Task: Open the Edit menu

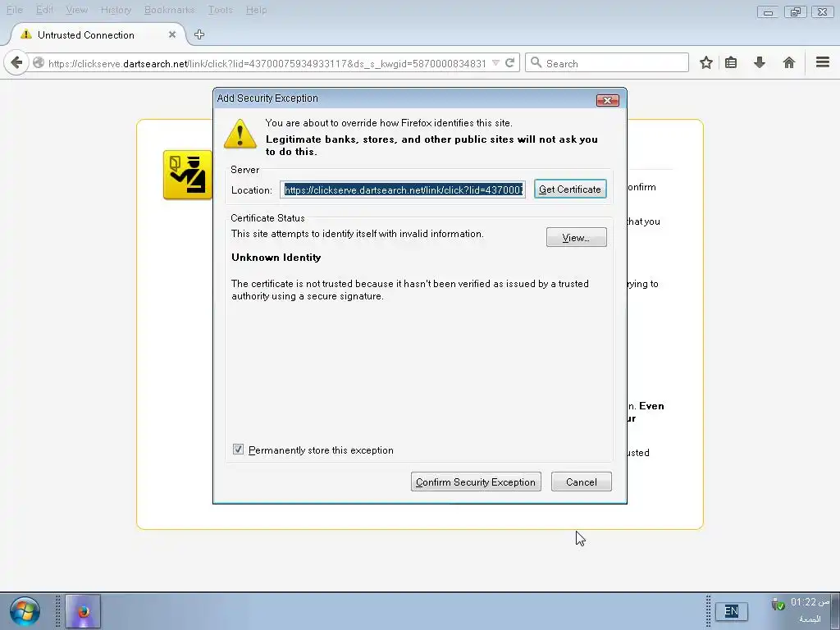Action: (x=44, y=10)
